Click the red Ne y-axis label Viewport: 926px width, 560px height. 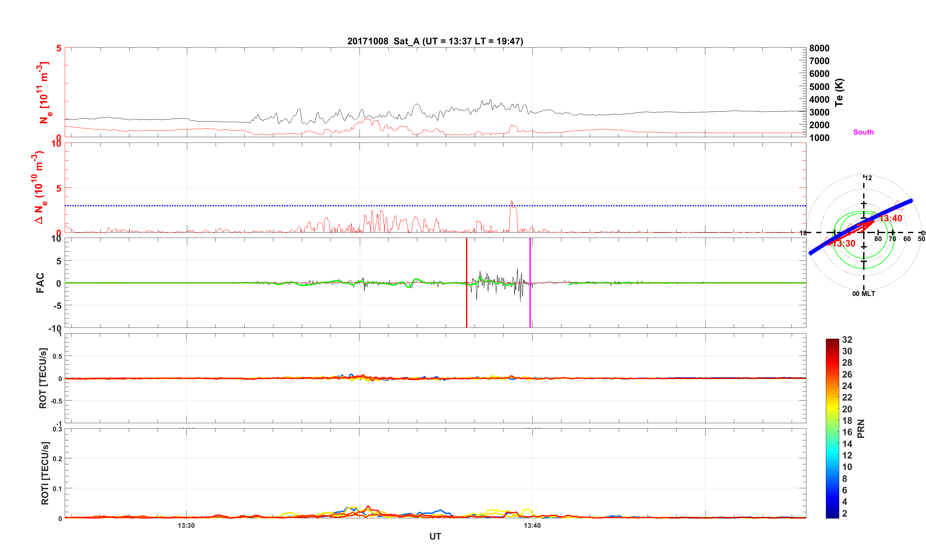pyautogui.click(x=44, y=93)
